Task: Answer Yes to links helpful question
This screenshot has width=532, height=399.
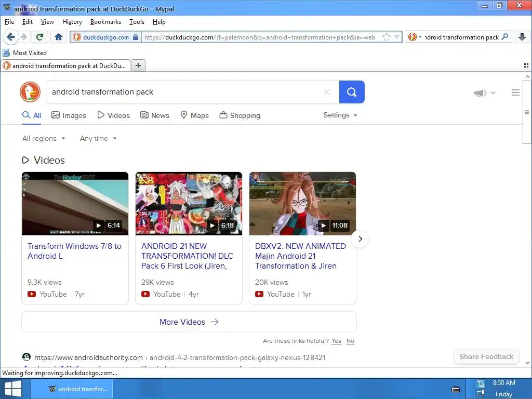Action: click(336, 341)
